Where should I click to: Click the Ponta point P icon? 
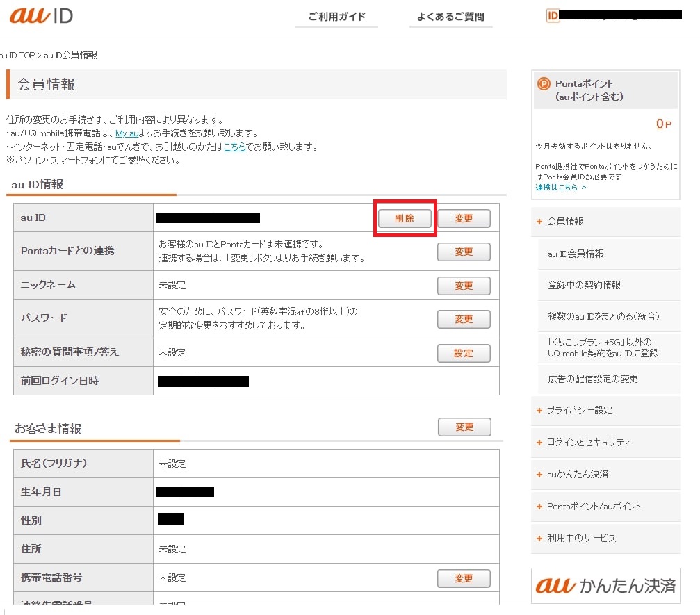(544, 83)
